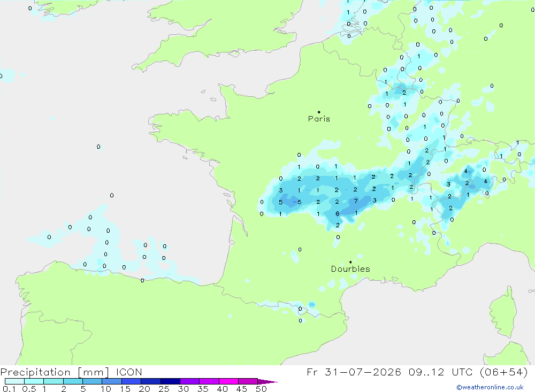Select the 35–40 mm legend swatch
The width and height of the screenshot is (535, 392).
pyautogui.click(x=209, y=381)
